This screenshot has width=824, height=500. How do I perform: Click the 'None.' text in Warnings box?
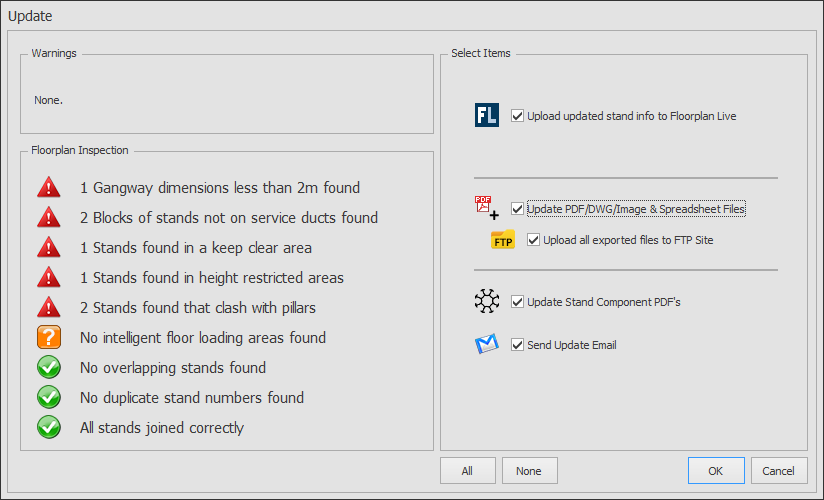coord(48,100)
